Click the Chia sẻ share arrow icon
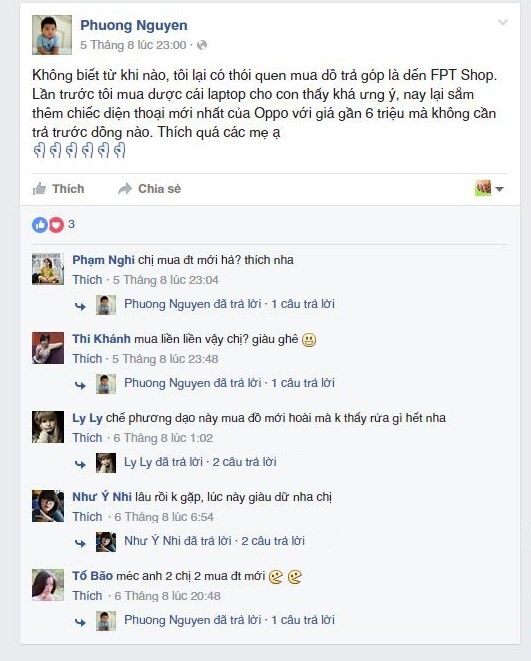The image size is (531, 661). (125, 189)
